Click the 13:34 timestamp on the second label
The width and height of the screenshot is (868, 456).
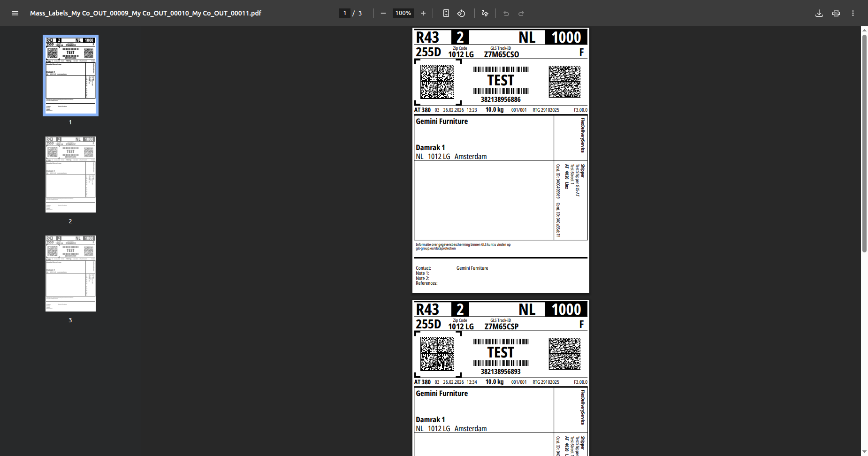[x=472, y=382]
